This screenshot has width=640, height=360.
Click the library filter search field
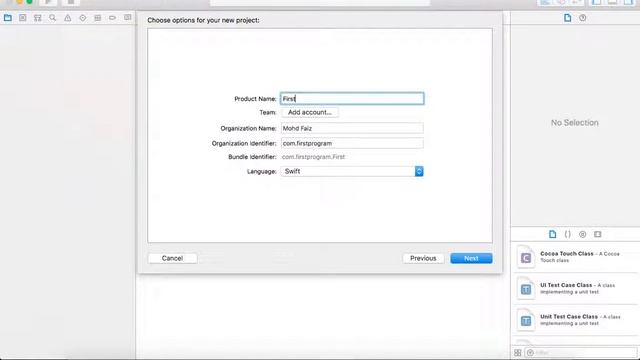582,353
